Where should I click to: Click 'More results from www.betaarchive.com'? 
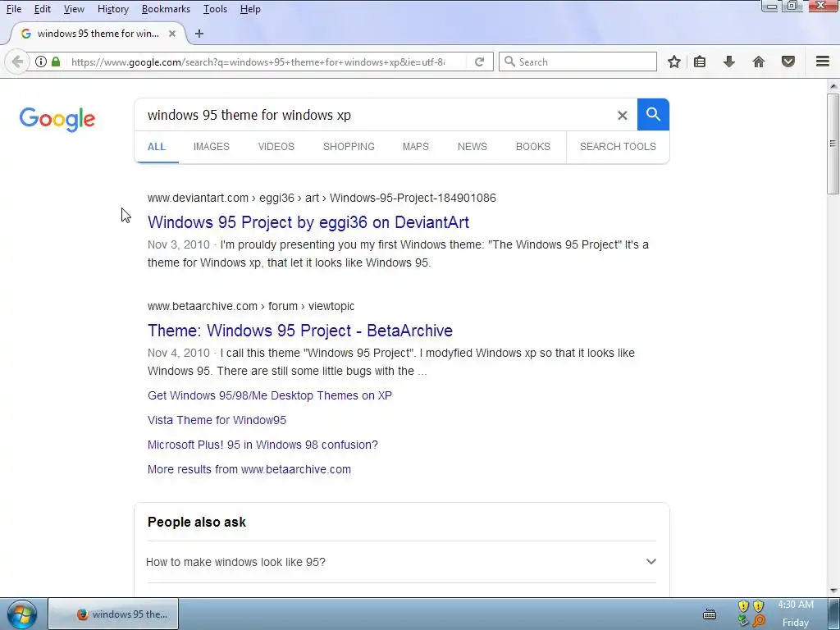tap(249, 469)
